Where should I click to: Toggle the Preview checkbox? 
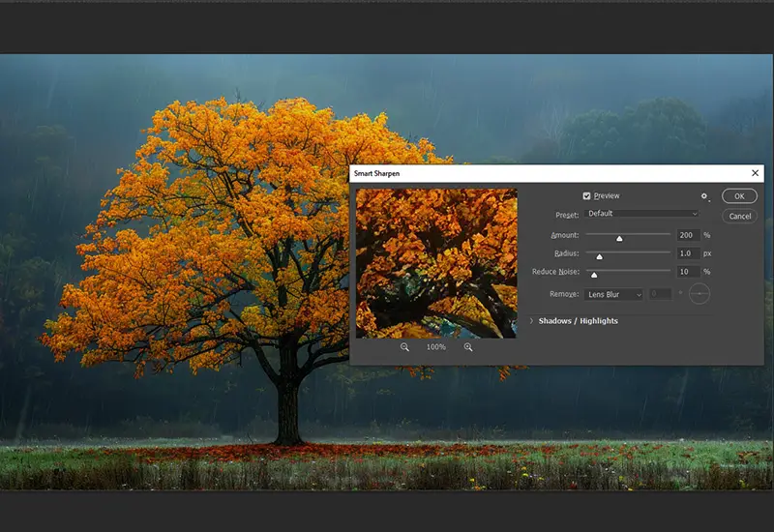click(x=586, y=196)
